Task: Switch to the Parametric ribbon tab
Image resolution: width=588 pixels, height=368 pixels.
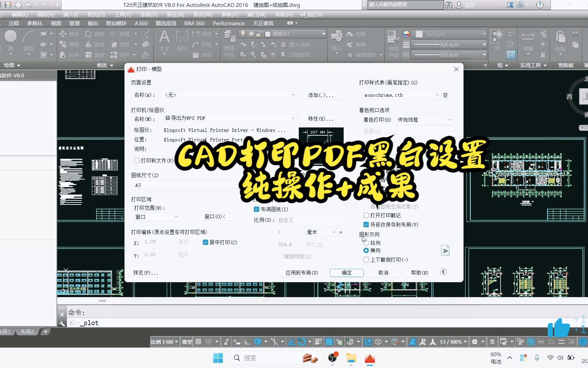Action: click(x=35, y=23)
